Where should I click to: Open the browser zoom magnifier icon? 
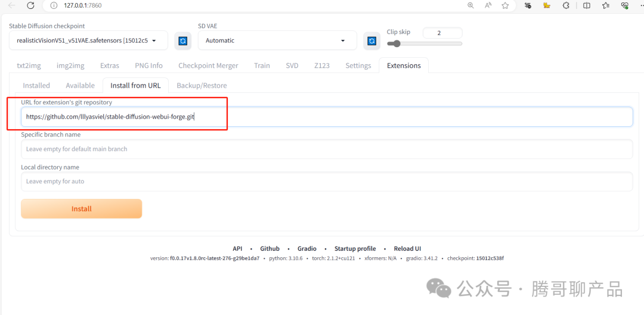(x=470, y=5)
